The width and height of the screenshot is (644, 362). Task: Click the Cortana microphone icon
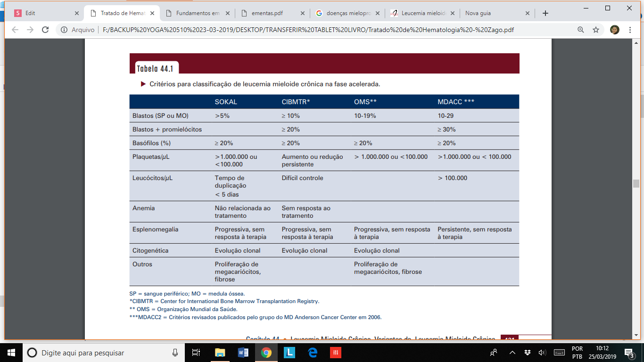pos(175,353)
